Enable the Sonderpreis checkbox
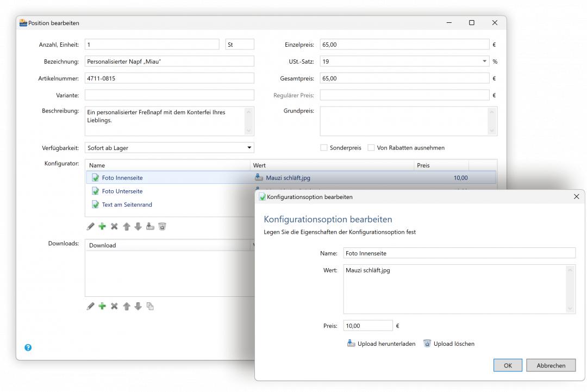The width and height of the screenshot is (587, 392). pos(325,147)
